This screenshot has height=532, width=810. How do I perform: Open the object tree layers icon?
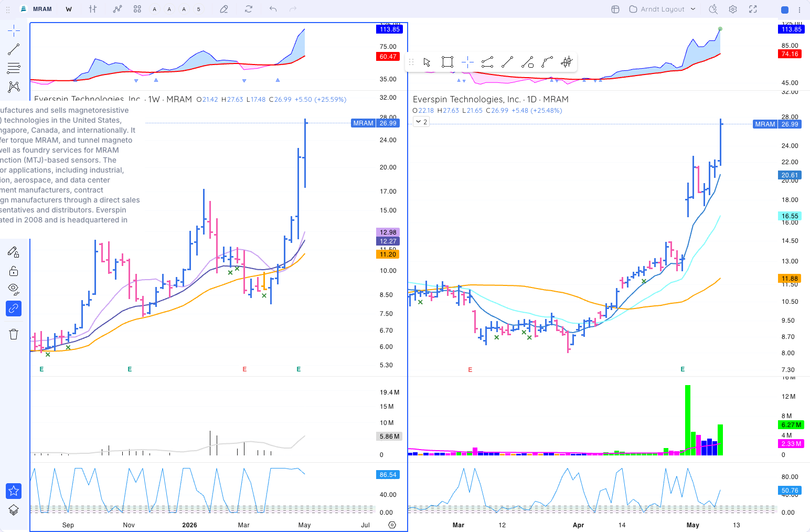click(x=14, y=510)
